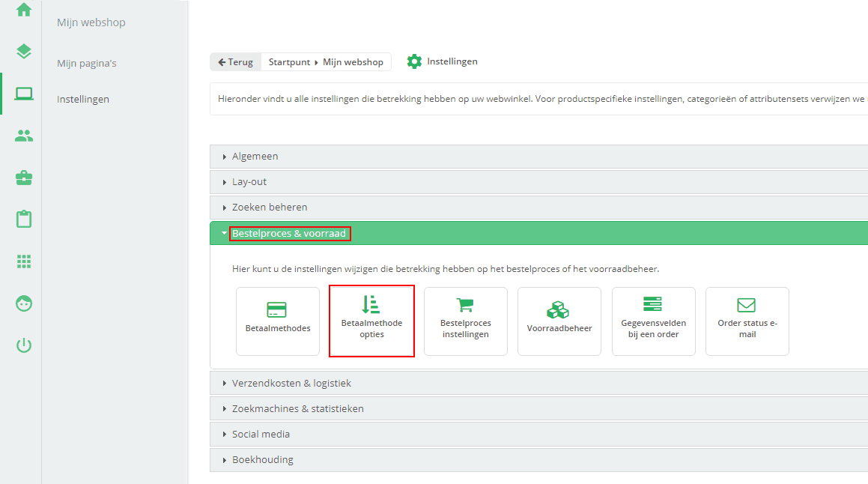
Task: Open the users group sidebar icon
Action: click(x=24, y=136)
